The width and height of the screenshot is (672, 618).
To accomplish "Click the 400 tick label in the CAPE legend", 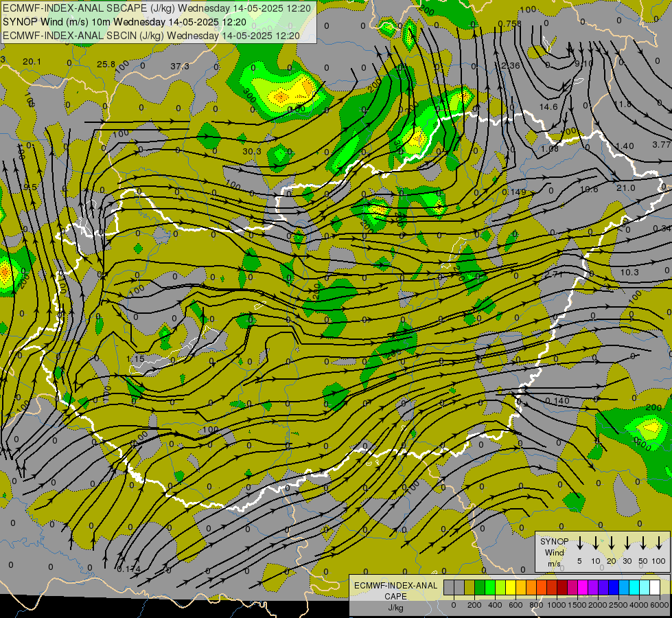I will click(495, 605).
